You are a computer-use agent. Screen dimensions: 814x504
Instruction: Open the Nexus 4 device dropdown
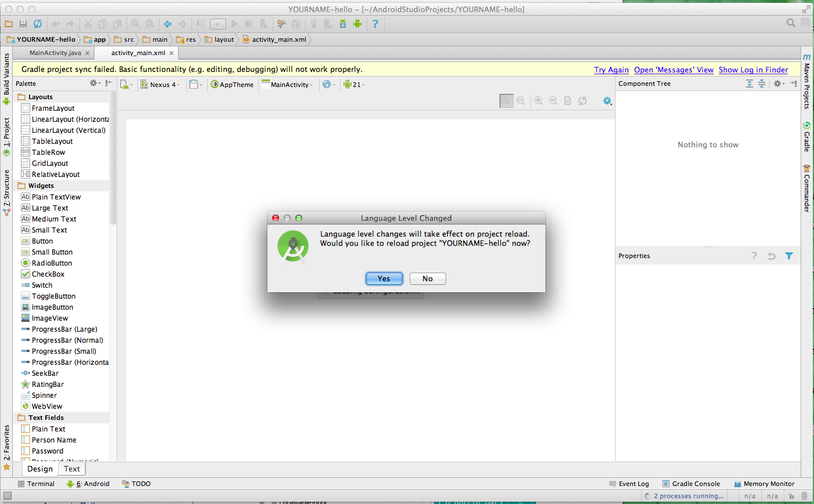pos(161,85)
